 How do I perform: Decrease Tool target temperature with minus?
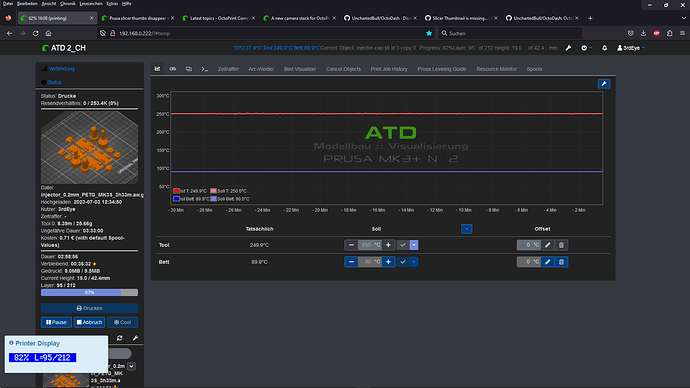tap(351, 245)
